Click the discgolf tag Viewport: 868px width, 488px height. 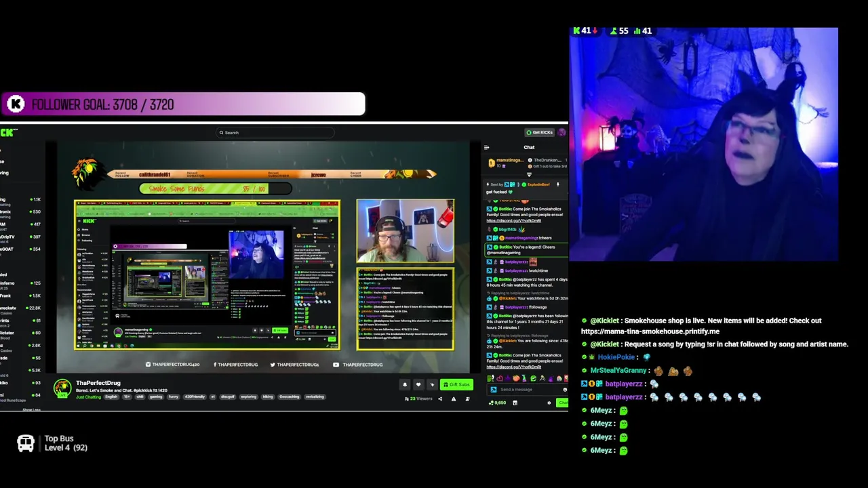tap(227, 396)
